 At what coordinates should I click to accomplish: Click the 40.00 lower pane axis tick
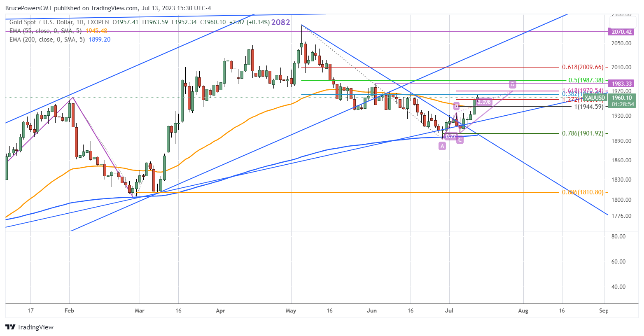(x=619, y=287)
